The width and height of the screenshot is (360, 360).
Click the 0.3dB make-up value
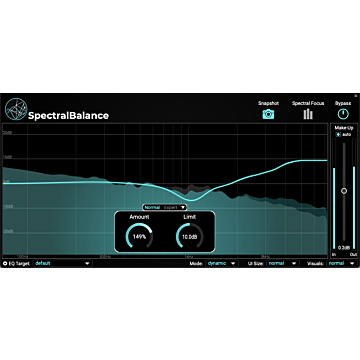pyautogui.click(x=344, y=248)
